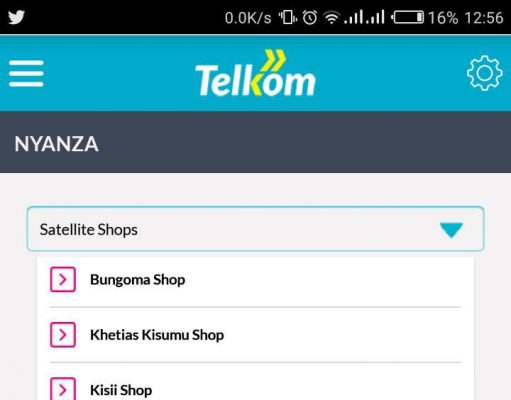Click the pink arrow beside Bungoma Shop
Viewport: 511px width, 400px height.
click(x=63, y=279)
